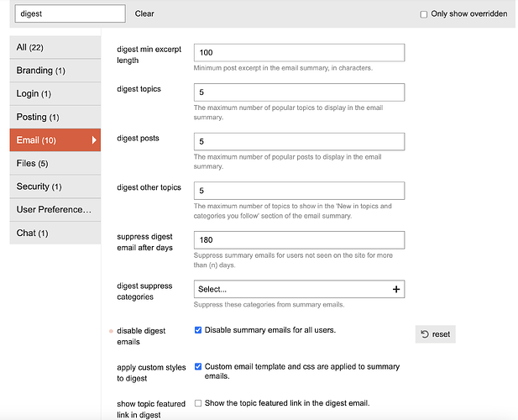Open the Security (1) category
This screenshot has width=518, height=420.
[x=55, y=186]
